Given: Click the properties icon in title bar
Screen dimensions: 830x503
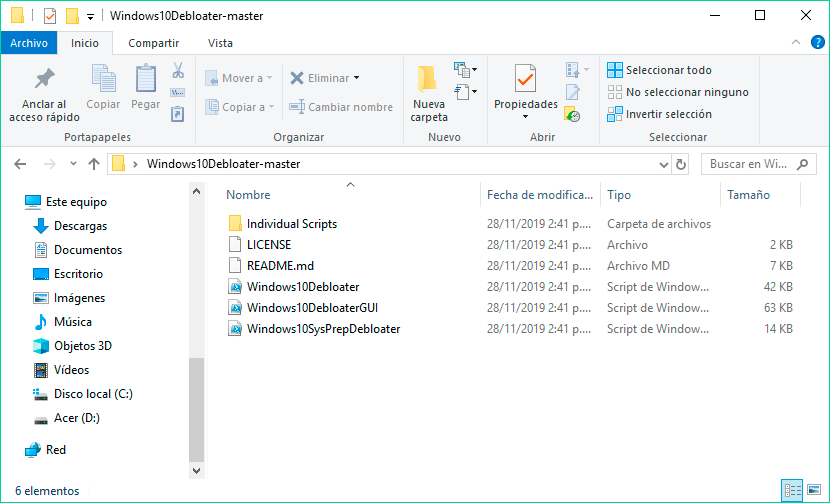Looking at the screenshot, I should coord(50,16).
